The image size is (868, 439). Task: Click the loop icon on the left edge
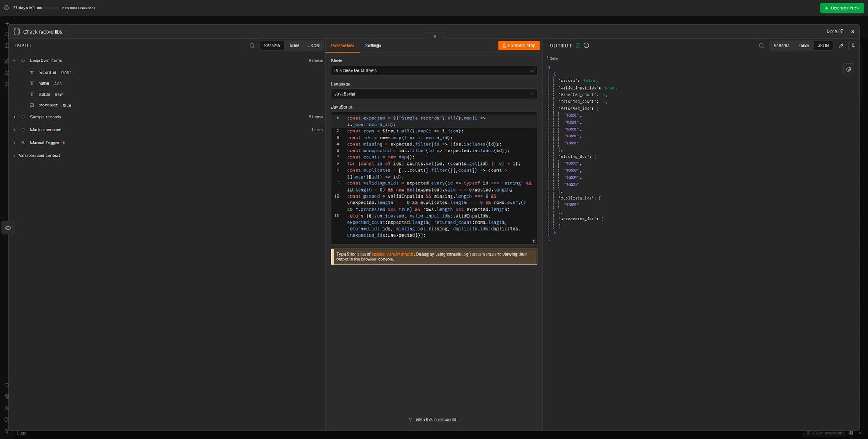8,227
